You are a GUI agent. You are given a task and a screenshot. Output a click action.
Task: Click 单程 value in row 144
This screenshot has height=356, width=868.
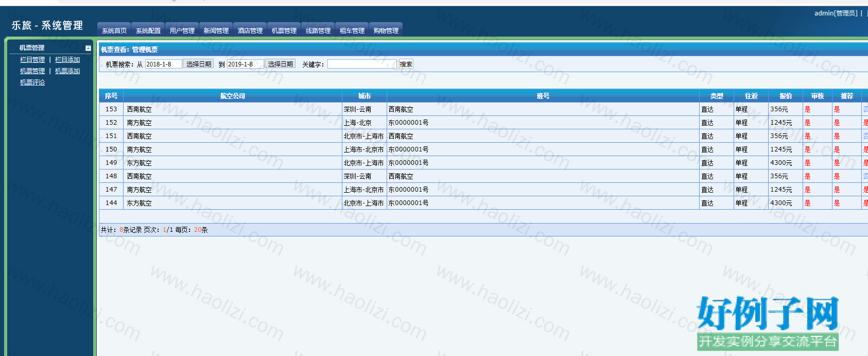click(742, 203)
